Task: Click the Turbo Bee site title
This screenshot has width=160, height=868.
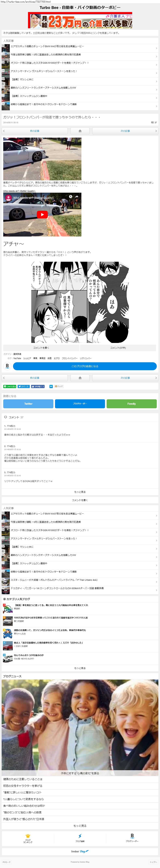Action: coord(80,7)
